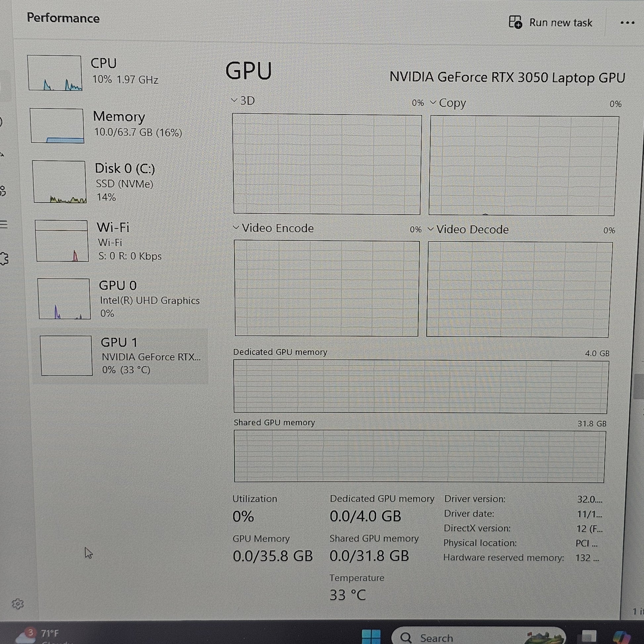Select the Wi-Fi performance item

point(121,241)
